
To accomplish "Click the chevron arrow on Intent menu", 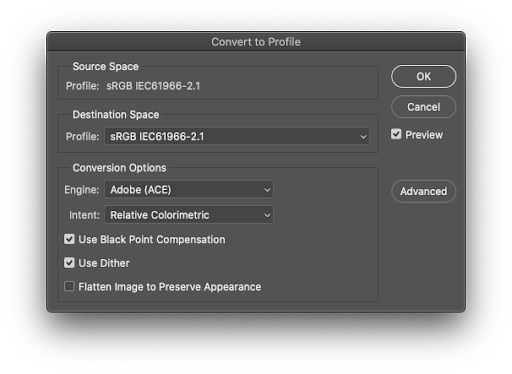I will [x=267, y=215].
